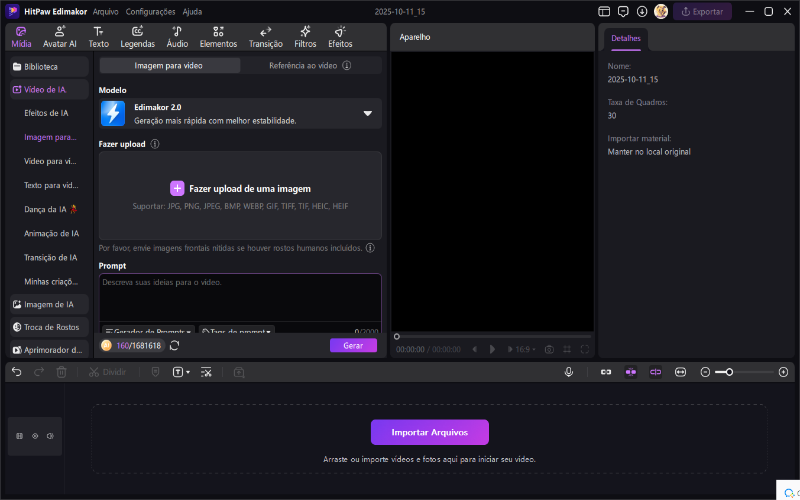
Task: Click the Exportar button
Action: (702, 11)
